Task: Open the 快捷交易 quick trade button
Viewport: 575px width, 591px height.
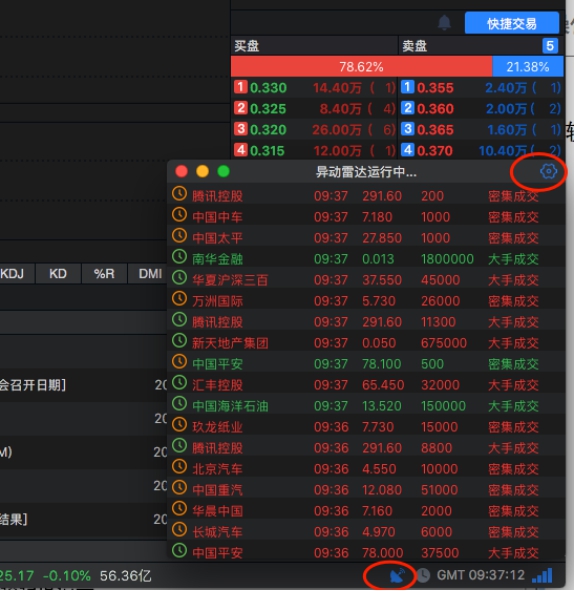Action: tap(512, 23)
